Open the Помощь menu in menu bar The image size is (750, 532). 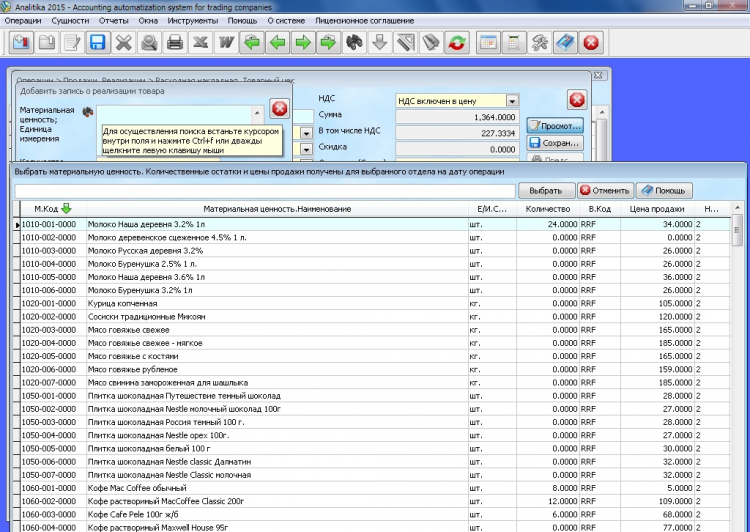click(x=243, y=21)
